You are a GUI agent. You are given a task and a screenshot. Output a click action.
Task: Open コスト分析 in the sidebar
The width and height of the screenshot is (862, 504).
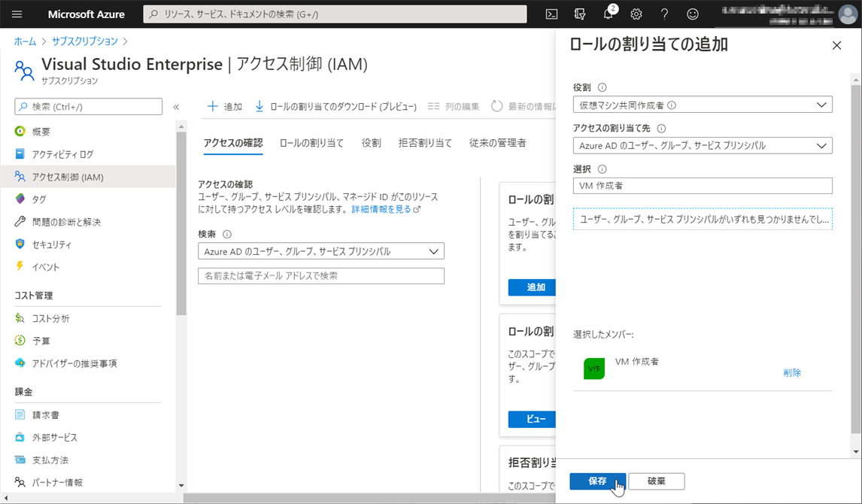point(51,318)
